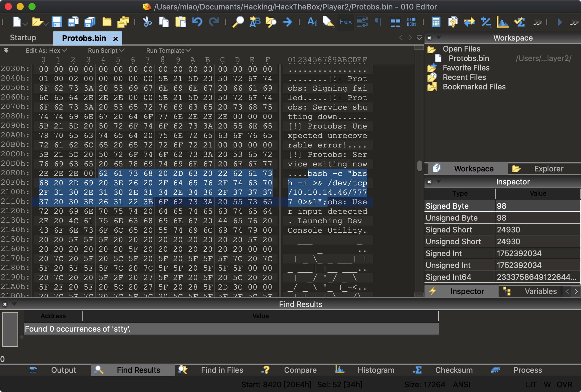The width and height of the screenshot is (581, 392).
Task: Open the Checksum panel tab
Action: coord(454,370)
